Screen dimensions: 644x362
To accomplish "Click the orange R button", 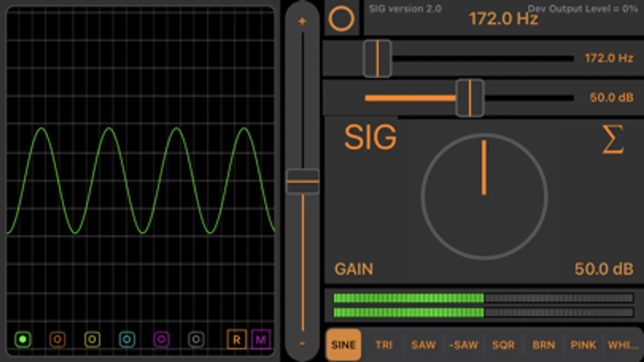I will (x=236, y=340).
